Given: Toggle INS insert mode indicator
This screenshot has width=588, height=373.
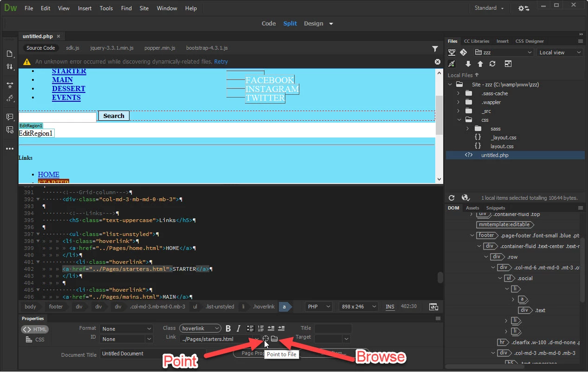Looking at the screenshot, I should (x=390, y=307).
